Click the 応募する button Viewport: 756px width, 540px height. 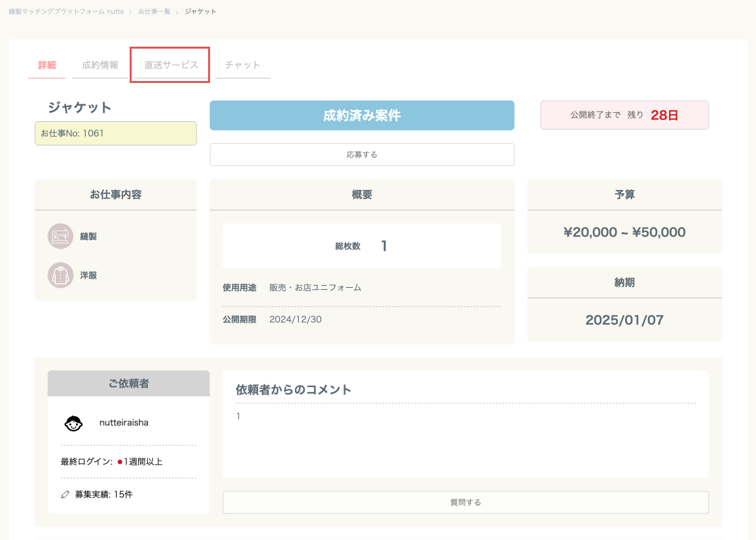click(362, 155)
